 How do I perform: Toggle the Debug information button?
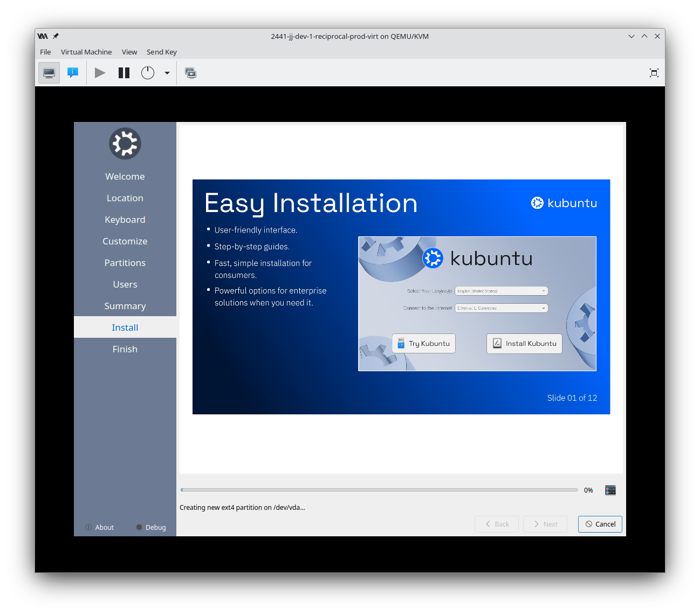pyautogui.click(x=151, y=527)
